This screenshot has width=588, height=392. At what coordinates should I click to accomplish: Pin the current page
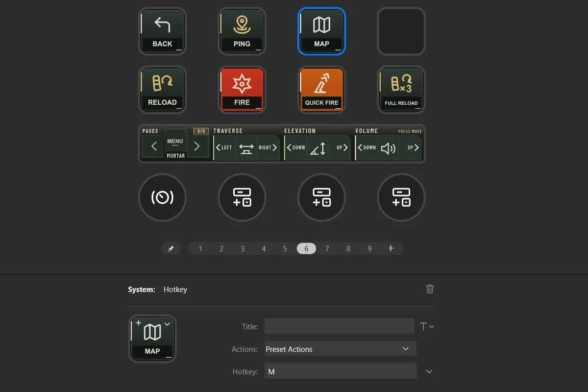tap(171, 249)
